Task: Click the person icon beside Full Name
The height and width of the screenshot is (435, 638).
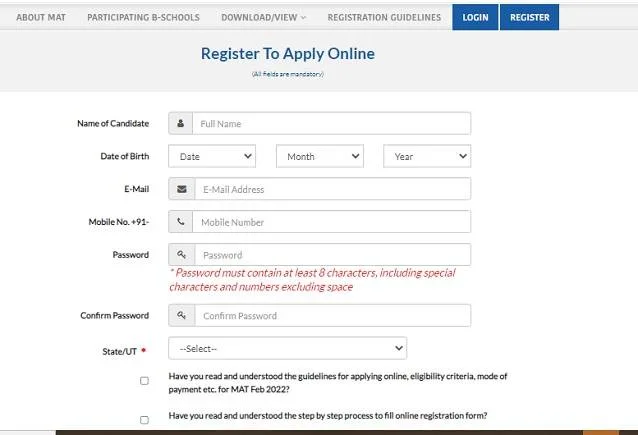Action: (x=180, y=124)
